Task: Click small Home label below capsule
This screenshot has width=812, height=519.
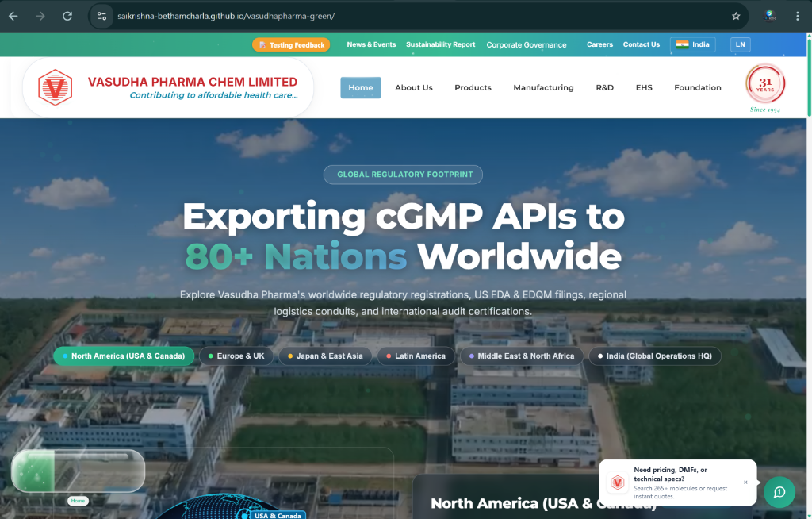Action: 78,501
